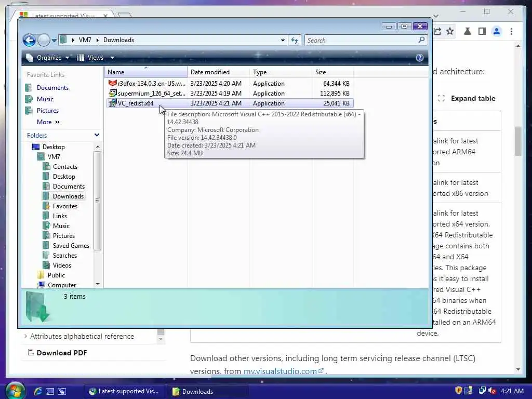The height and width of the screenshot is (399, 532).
Task: Click the Forward navigation button in Explorer
Action: click(44, 41)
